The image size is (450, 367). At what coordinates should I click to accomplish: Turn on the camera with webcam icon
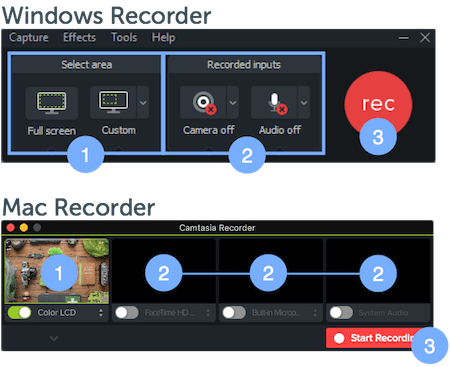(x=203, y=102)
